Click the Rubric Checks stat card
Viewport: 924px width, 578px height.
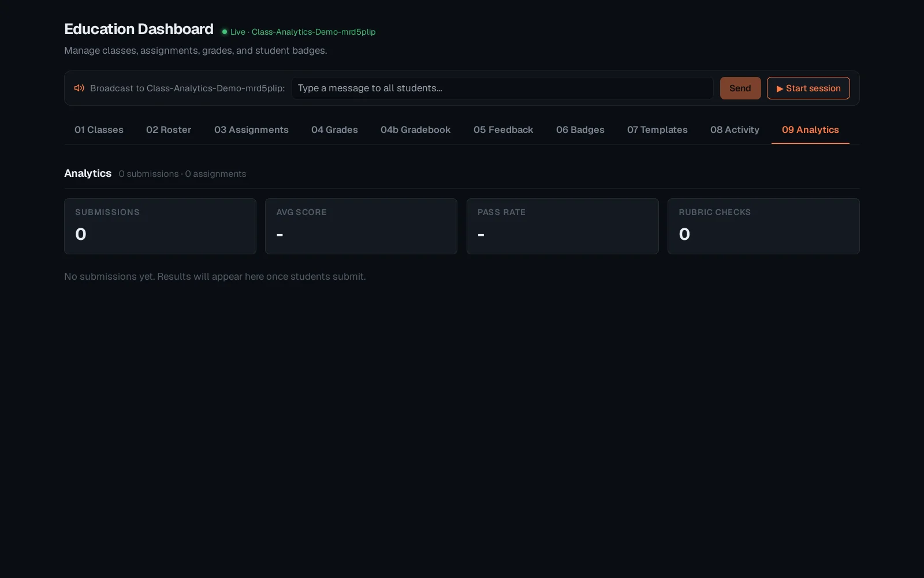click(x=763, y=226)
